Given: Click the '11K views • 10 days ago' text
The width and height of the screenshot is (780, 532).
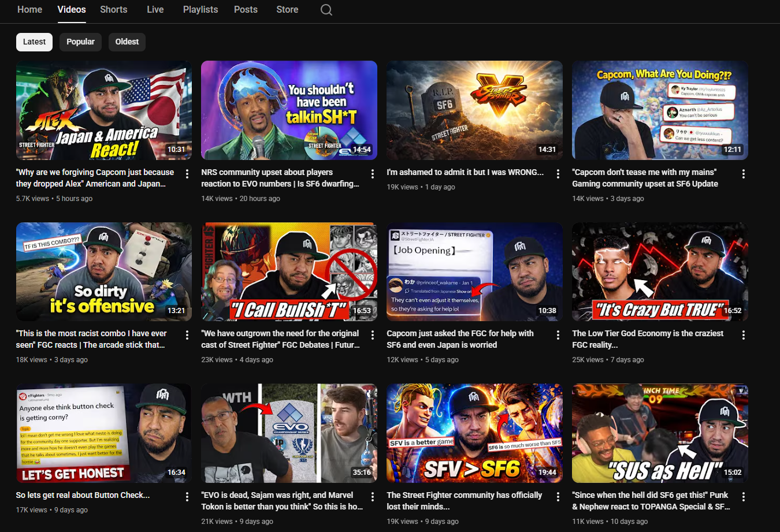Looking at the screenshot, I should (x=610, y=522).
